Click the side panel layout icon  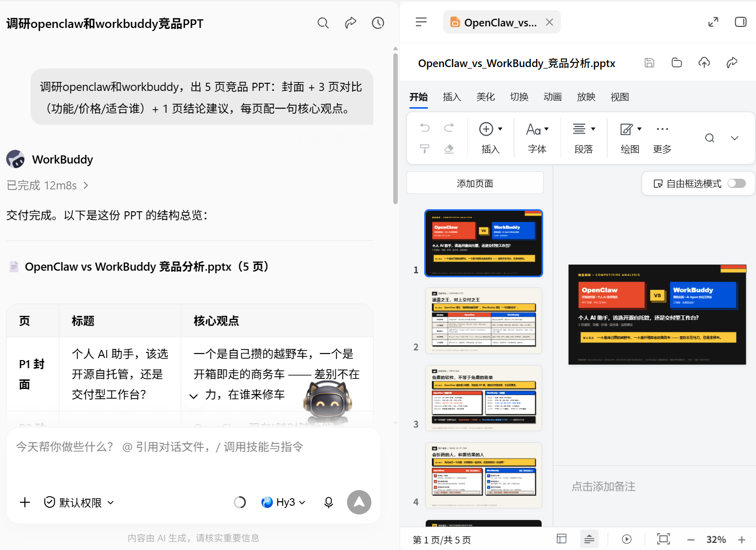coord(741,22)
